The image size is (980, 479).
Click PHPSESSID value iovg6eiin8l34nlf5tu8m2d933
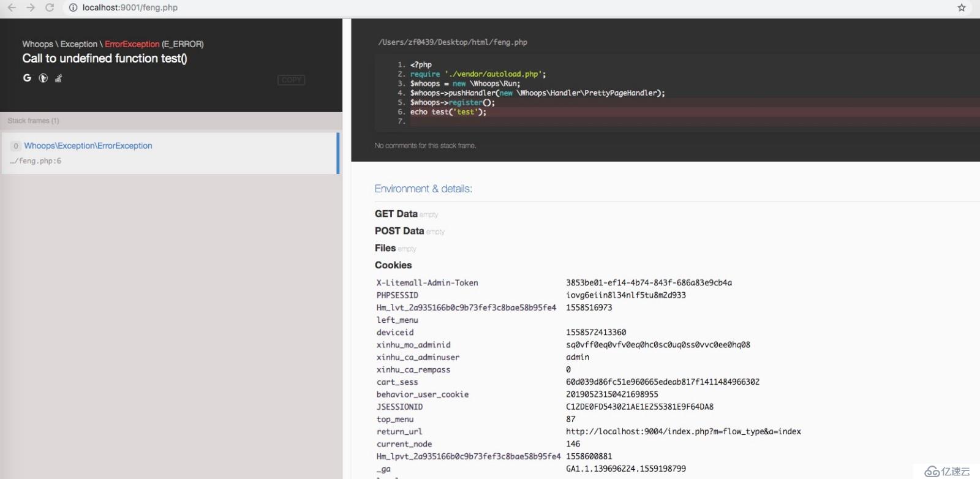626,295
